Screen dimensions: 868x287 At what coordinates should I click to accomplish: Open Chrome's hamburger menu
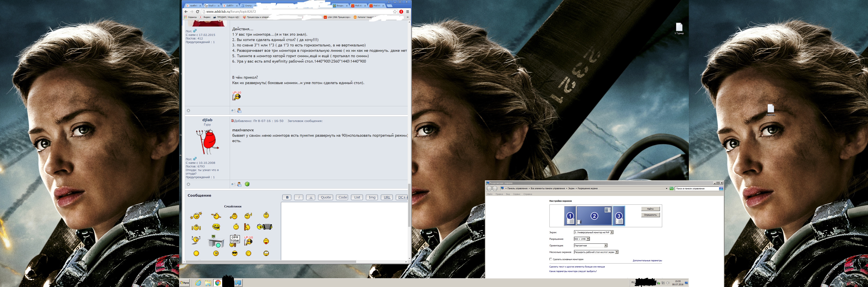(x=407, y=12)
